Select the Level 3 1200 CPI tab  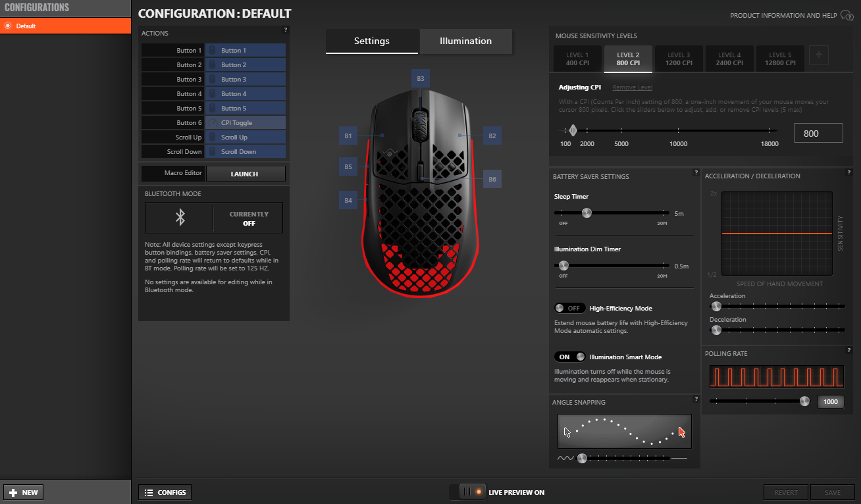(x=679, y=59)
